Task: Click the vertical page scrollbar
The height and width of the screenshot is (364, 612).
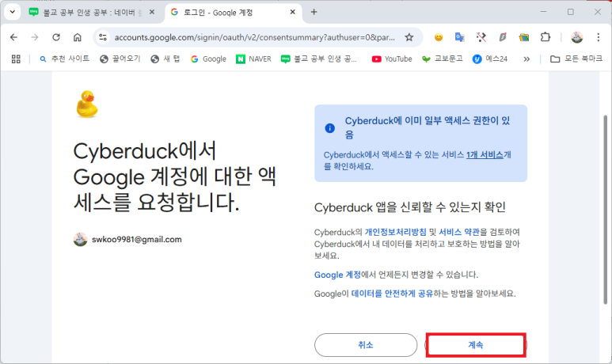Action: (605, 209)
